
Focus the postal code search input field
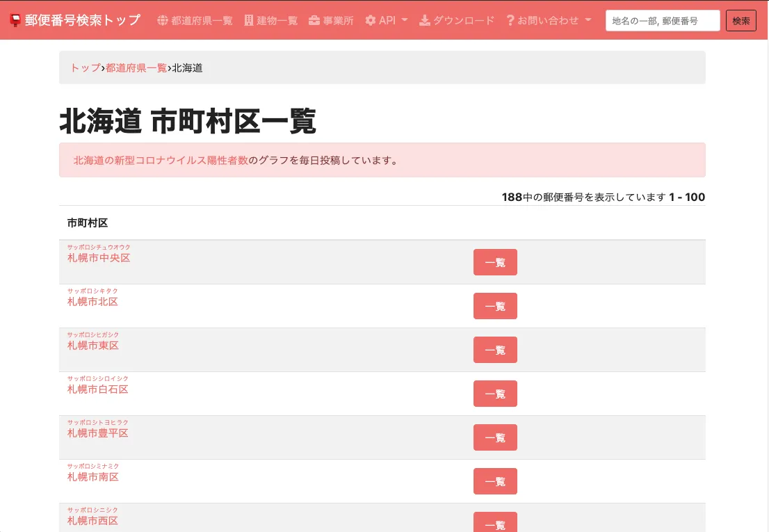[x=662, y=21]
